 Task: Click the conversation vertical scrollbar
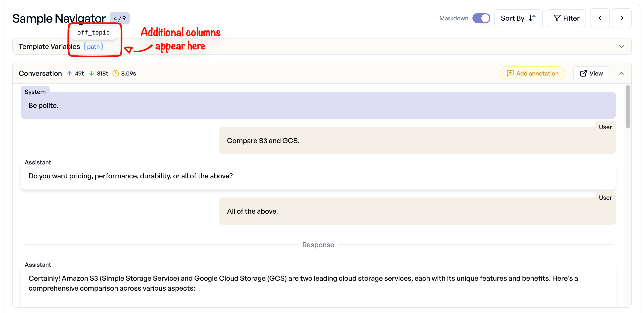tap(627, 107)
